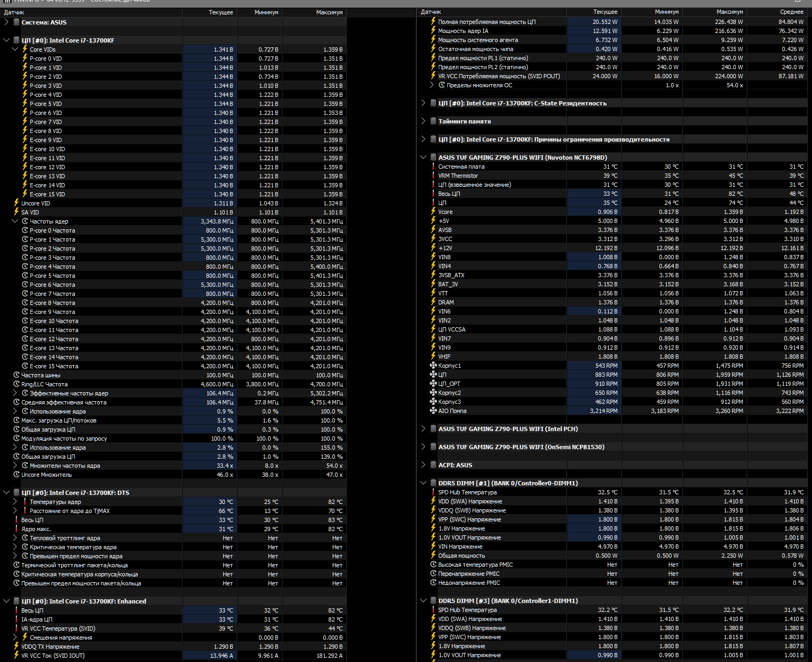Expand the Температуры ядер node
812x662 pixels.
pyautogui.click(x=15, y=502)
